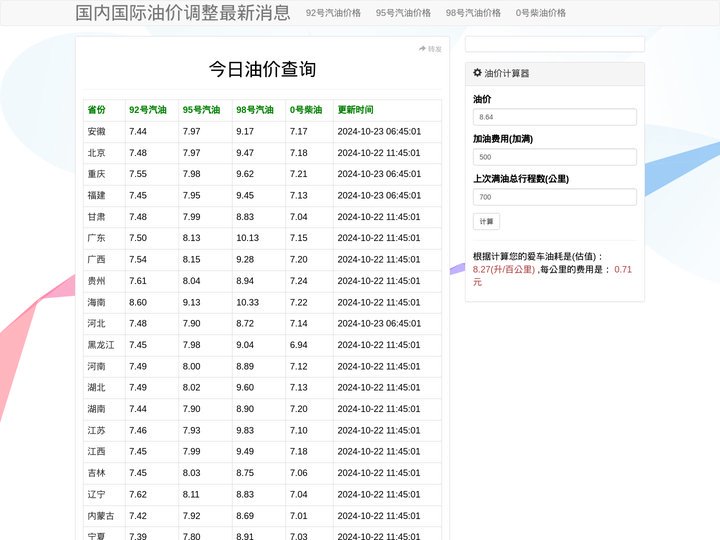Focus the 加油费用(加满) input showing 500
Screen dimensions: 720x540
(555, 157)
